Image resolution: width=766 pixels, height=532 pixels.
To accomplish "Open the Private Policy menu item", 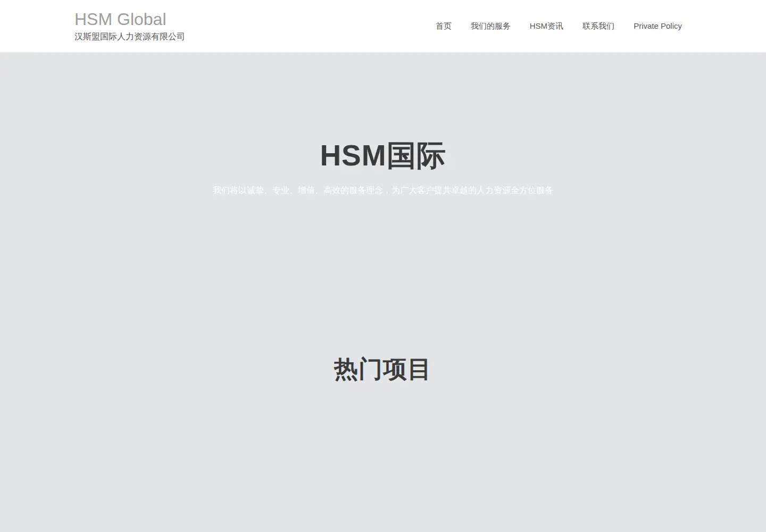I will pos(657,26).
